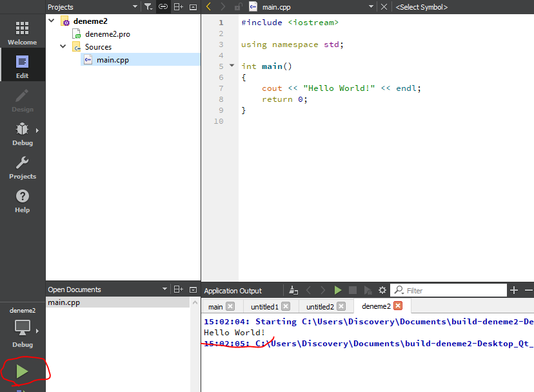This screenshot has height=392, width=534.
Task: Go back in editor navigation history
Action: [x=209, y=7]
